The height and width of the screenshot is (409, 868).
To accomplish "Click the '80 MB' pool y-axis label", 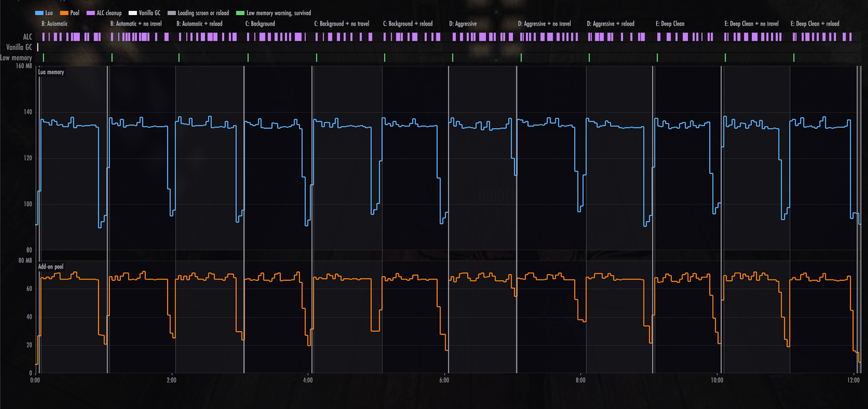I will click(24, 260).
